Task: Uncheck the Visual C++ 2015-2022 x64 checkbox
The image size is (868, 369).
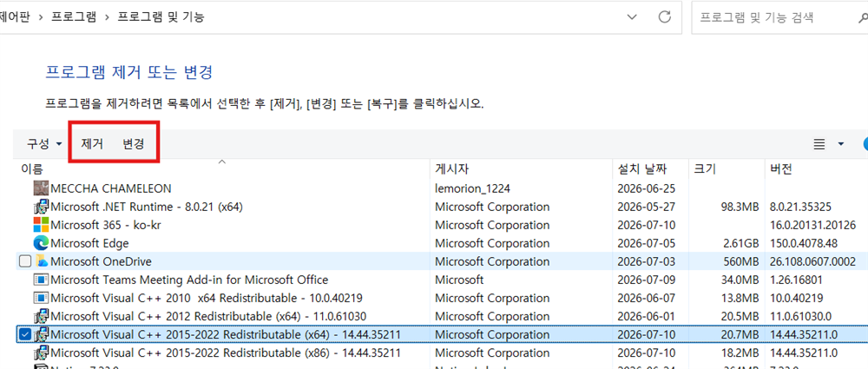Action: point(25,334)
